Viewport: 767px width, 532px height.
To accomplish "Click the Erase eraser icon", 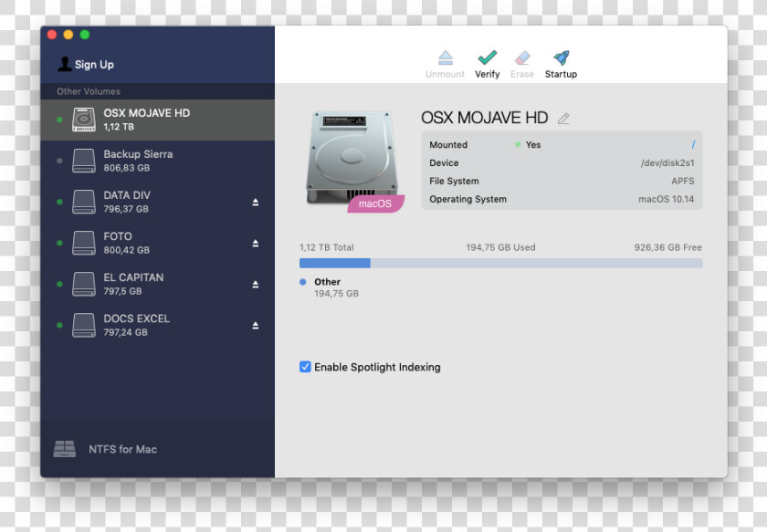I will tap(522, 58).
